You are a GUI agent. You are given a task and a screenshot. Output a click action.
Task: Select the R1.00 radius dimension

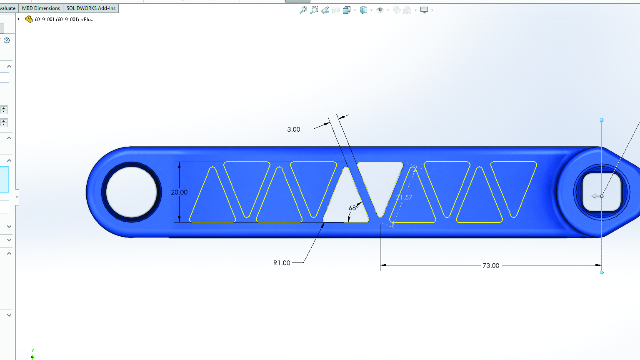[282, 262]
